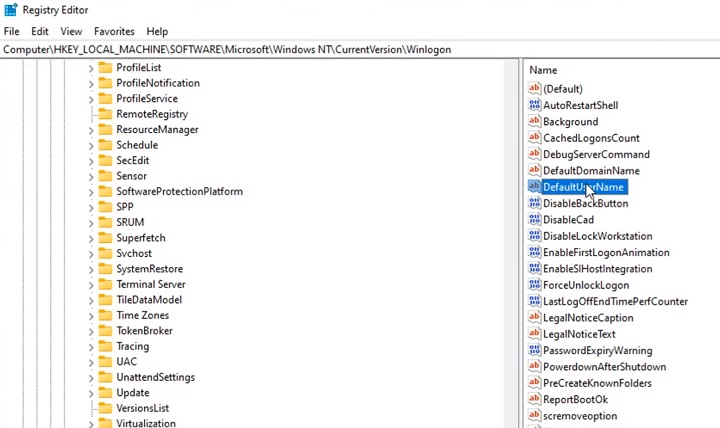
Task: Expand the SystemRestore key chevron
Action: tap(91, 270)
